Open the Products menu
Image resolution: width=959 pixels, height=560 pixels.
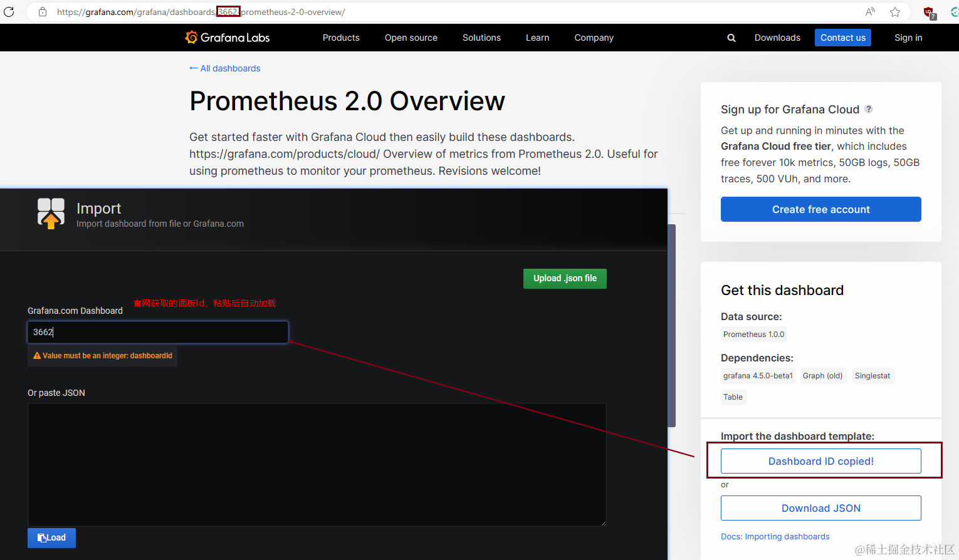[341, 38]
